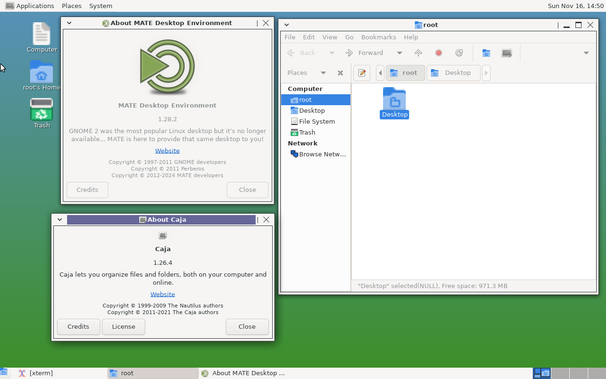Expand the Places side pane dropdown
The image size is (606, 379).
[x=323, y=73]
